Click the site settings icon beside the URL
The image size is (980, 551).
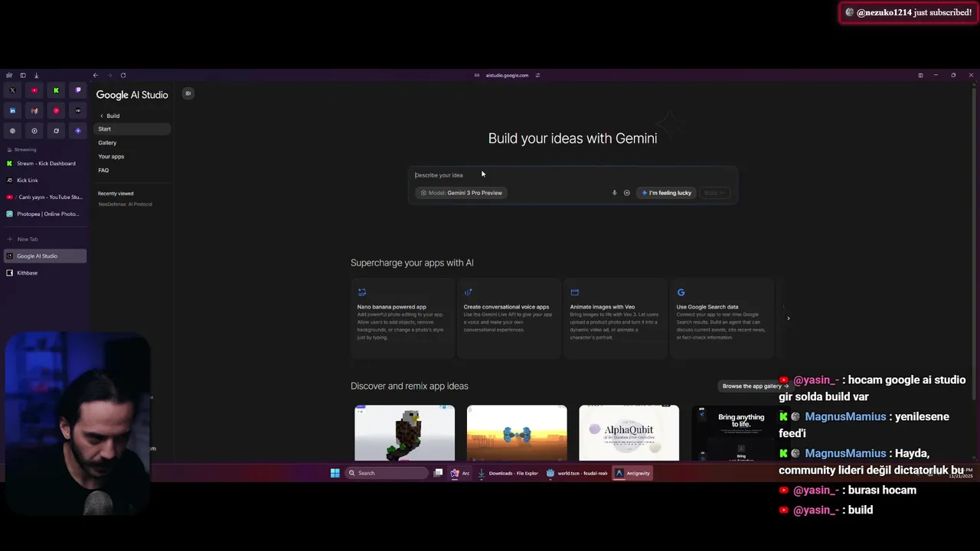(x=537, y=75)
